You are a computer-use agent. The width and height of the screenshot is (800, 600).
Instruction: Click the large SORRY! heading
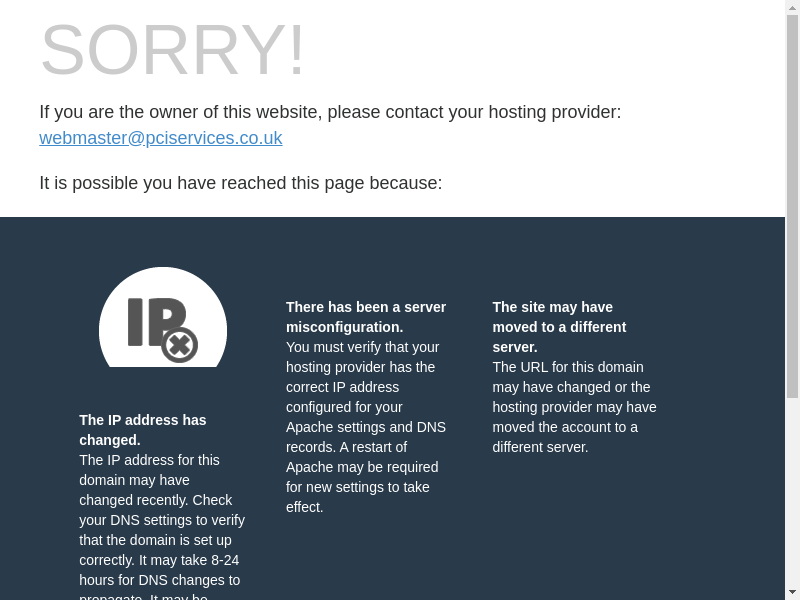click(172, 49)
